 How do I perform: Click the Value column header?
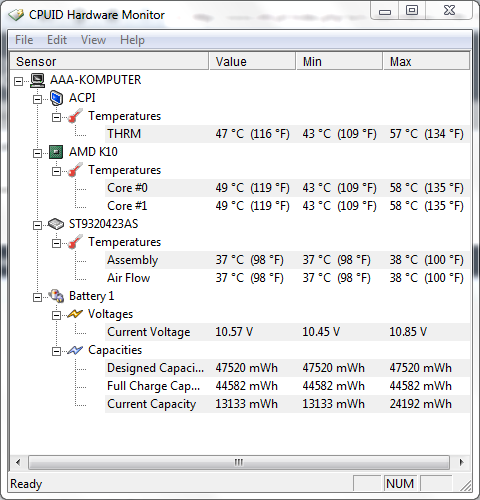(x=252, y=61)
